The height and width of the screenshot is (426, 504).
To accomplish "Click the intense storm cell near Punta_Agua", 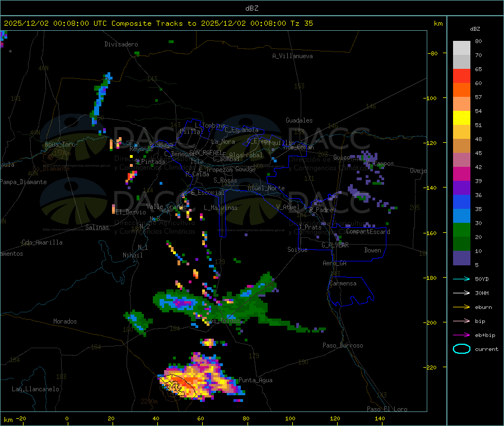I will pyautogui.click(x=201, y=379).
